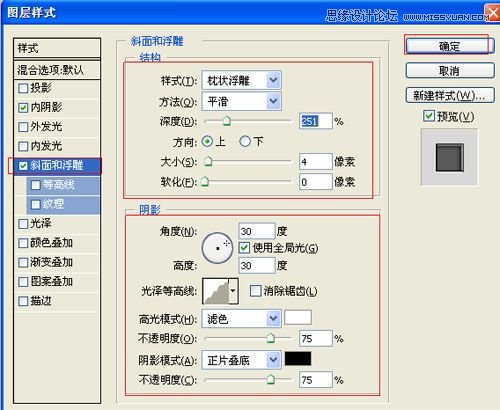Image resolution: width=500 pixels, height=410 pixels.
Task: Open the 高光模式 dropdown showing 滤色
Action: tap(241, 319)
